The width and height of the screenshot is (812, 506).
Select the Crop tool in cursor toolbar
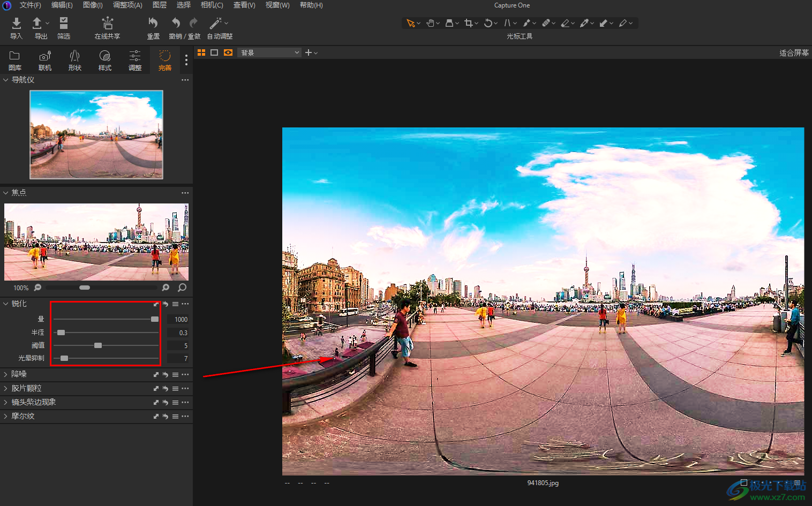tap(469, 23)
